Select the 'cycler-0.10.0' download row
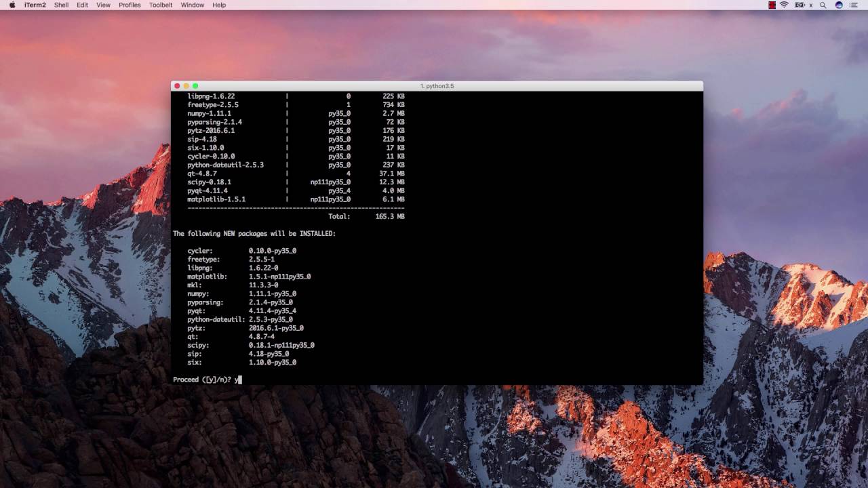Screen dimensions: 868x488 pos(296,157)
